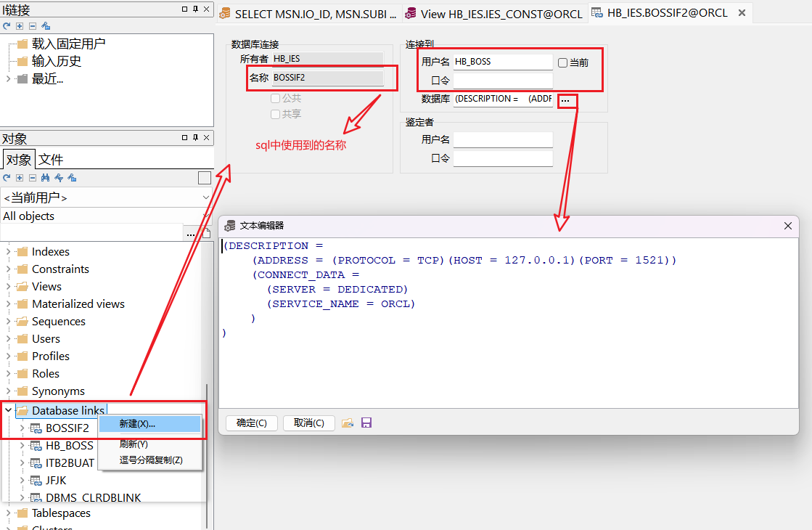Click the 确定(C) button
This screenshot has width=812, height=530.
pos(252,423)
